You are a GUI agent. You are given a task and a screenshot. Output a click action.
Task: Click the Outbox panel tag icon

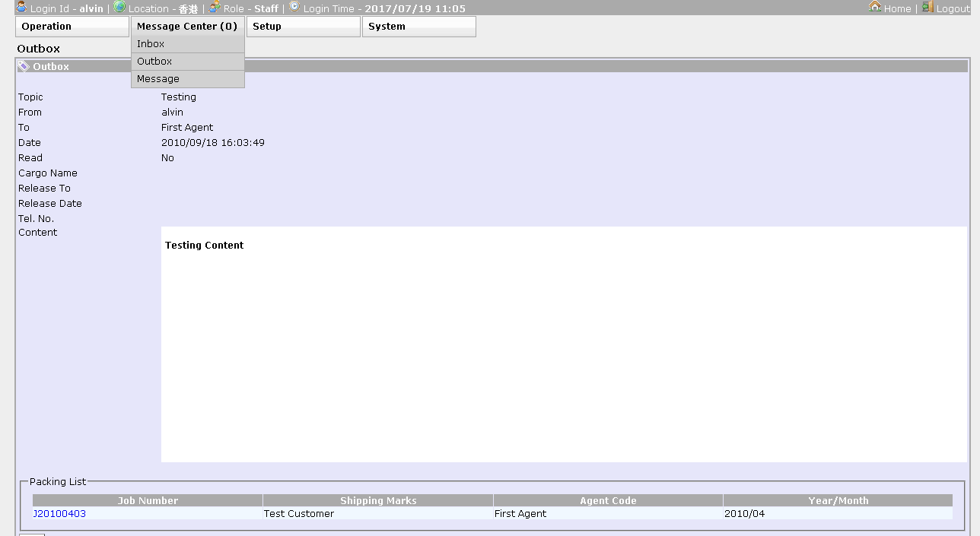pos(24,67)
